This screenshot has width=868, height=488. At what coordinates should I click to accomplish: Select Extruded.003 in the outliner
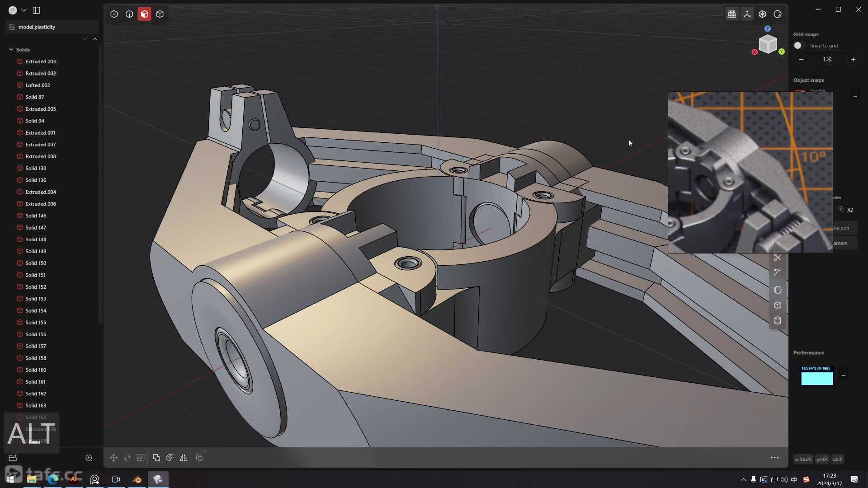[x=41, y=61]
